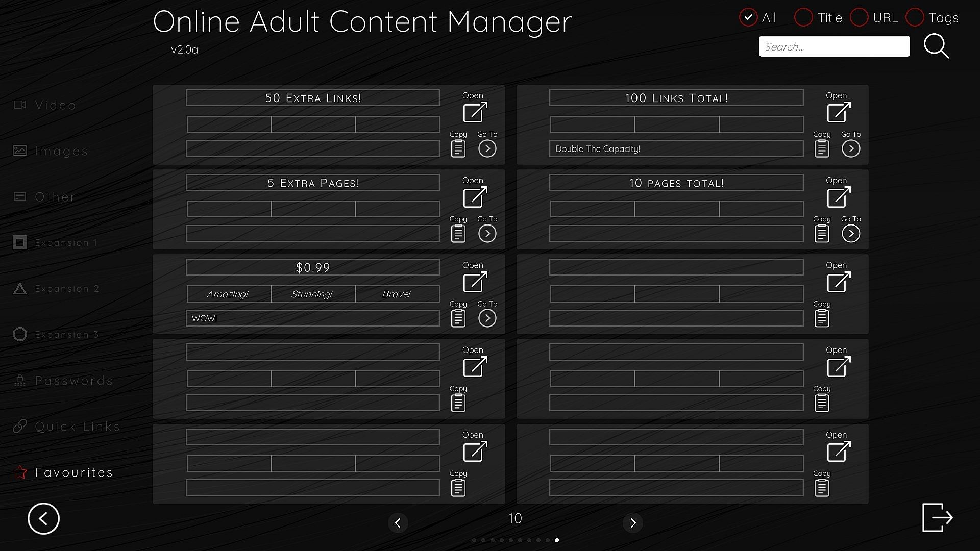Viewport: 980px width, 551px height.
Task: Select the Title search filter radio
Action: (803, 18)
